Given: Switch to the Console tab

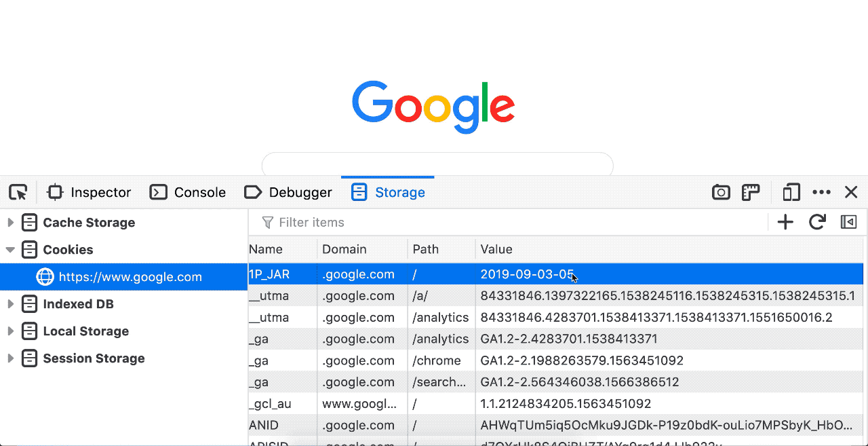Looking at the screenshot, I should pyautogui.click(x=188, y=192).
